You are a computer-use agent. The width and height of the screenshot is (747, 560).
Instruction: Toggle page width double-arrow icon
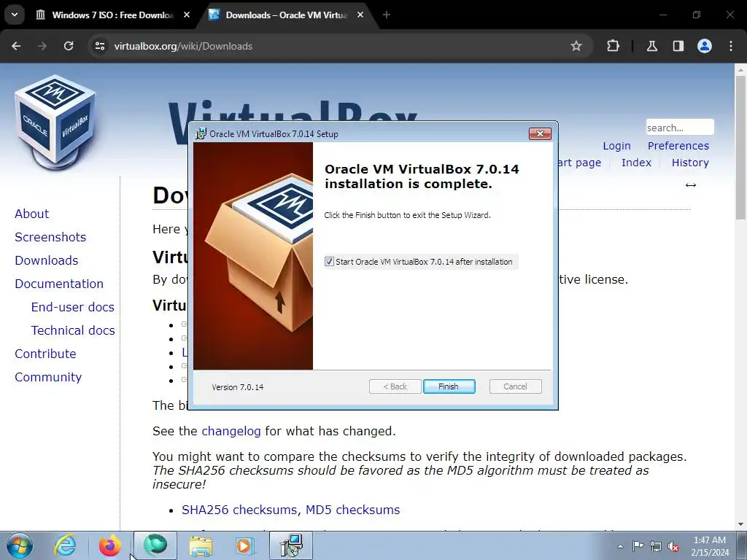point(690,185)
